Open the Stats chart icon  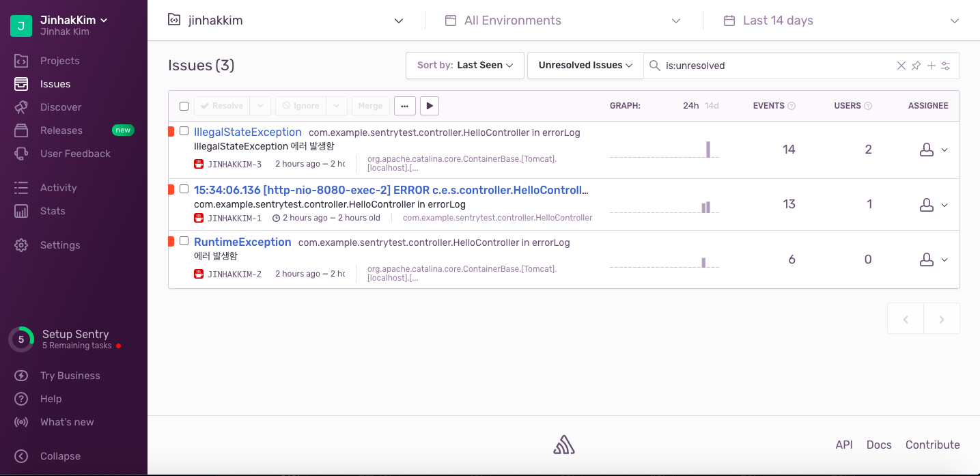pyautogui.click(x=21, y=211)
